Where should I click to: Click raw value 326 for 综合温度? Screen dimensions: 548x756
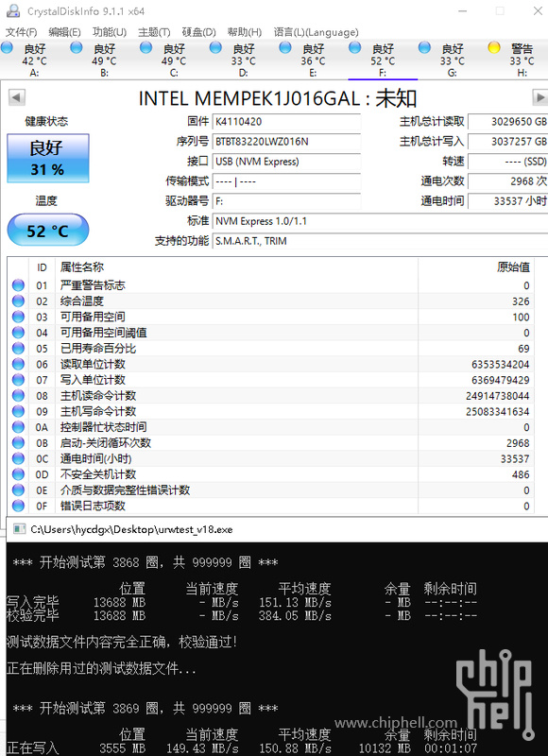(521, 301)
